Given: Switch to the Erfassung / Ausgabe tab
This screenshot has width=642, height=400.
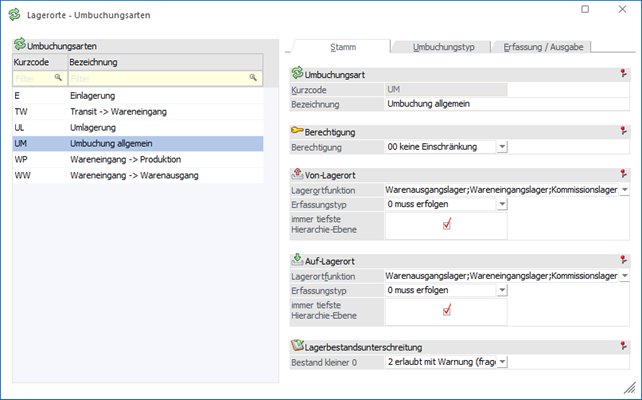Looking at the screenshot, I should click(x=545, y=47).
